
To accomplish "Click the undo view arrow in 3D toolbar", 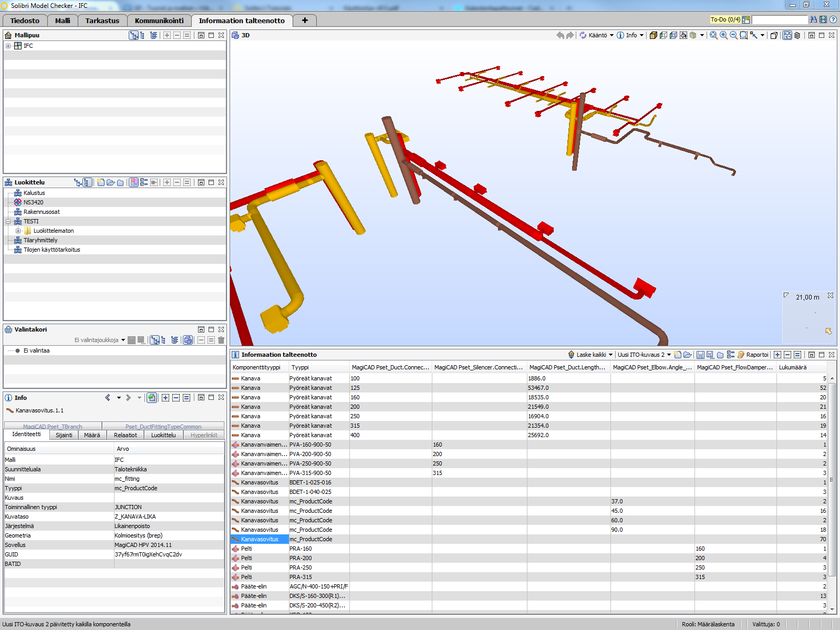I will click(561, 35).
